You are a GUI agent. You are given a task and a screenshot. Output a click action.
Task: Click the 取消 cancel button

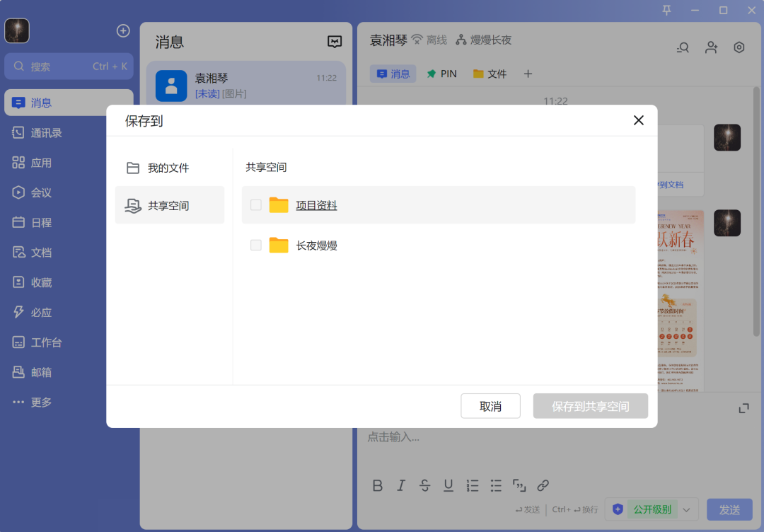(x=490, y=405)
